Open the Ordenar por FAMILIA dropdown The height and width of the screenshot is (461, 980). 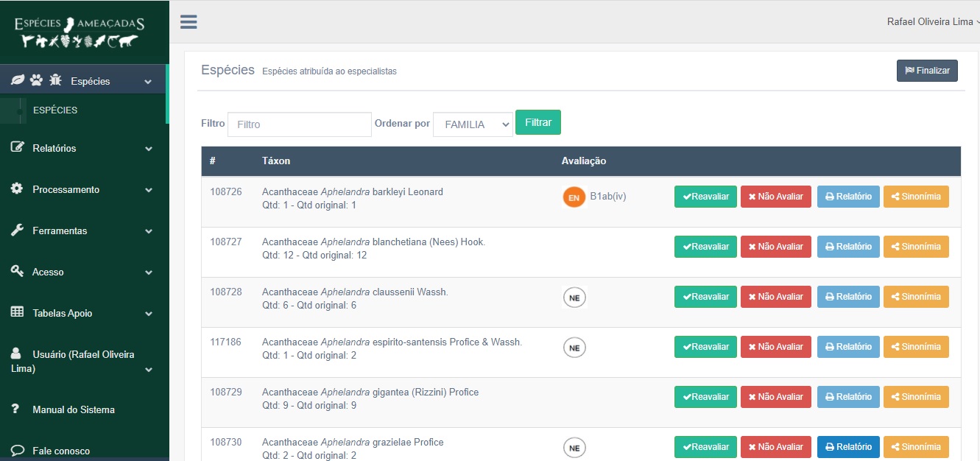pos(473,124)
